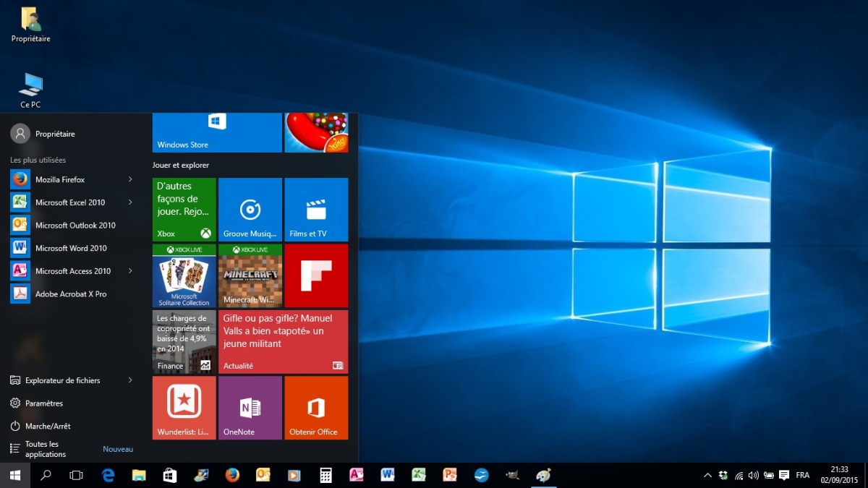Open the Windows Store tile

(x=217, y=132)
